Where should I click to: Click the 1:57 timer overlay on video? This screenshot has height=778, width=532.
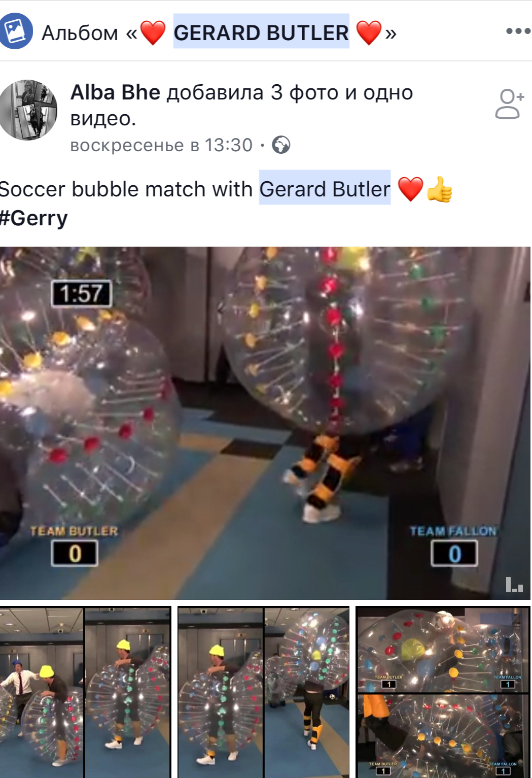pyautogui.click(x=82, y=293)
